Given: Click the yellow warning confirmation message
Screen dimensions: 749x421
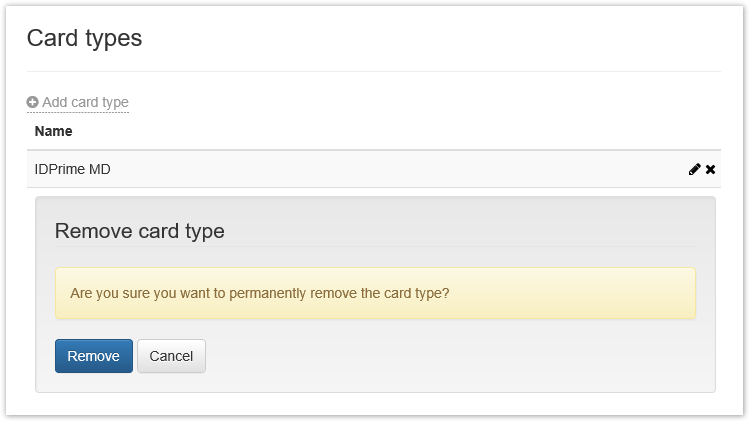Looking at the screenshot, I should coord(375,293).
